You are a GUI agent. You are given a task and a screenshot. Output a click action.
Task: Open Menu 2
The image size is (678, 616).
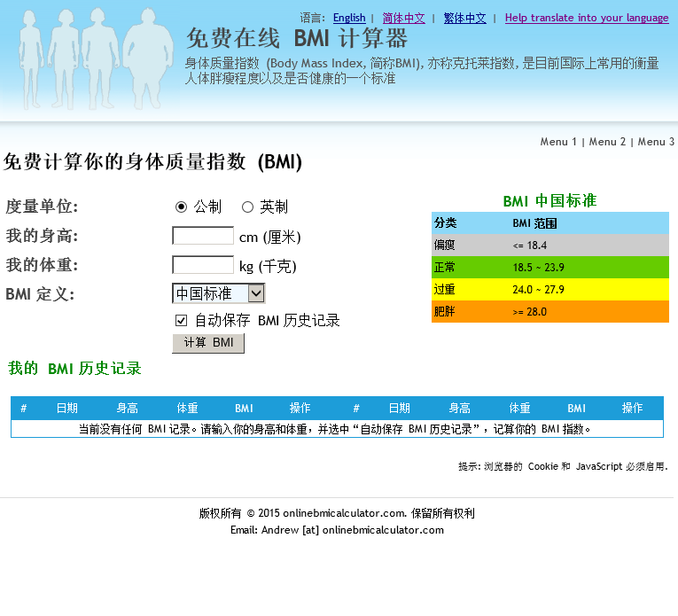[607, 142]
